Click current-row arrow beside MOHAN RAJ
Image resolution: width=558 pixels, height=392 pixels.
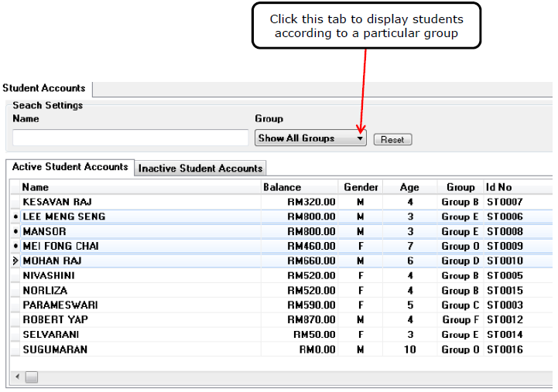pos(15,261)
